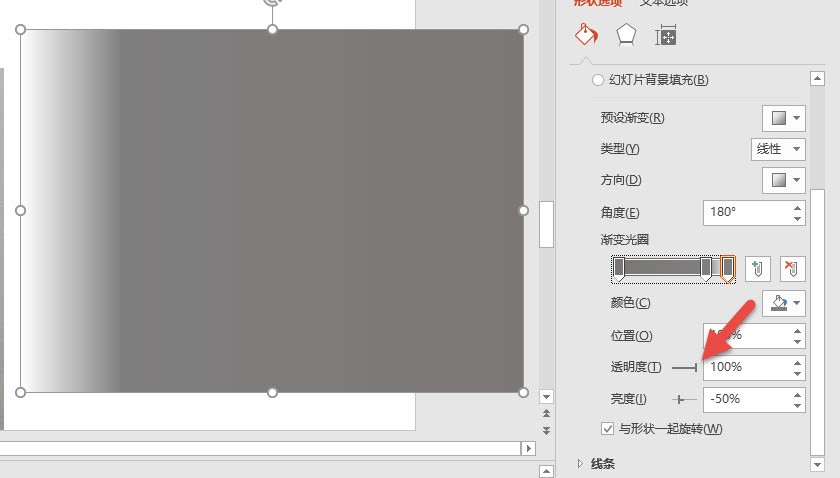Click the 亮度 field showing -50%
This screenshot has height=478, width=840.
click(746, 400)
